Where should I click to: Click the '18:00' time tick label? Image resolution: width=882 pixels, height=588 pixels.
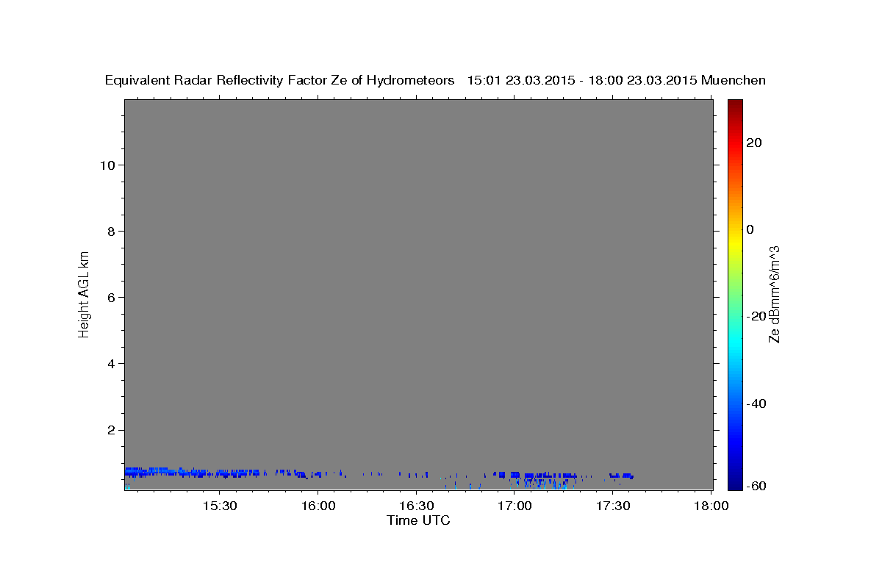711,506
